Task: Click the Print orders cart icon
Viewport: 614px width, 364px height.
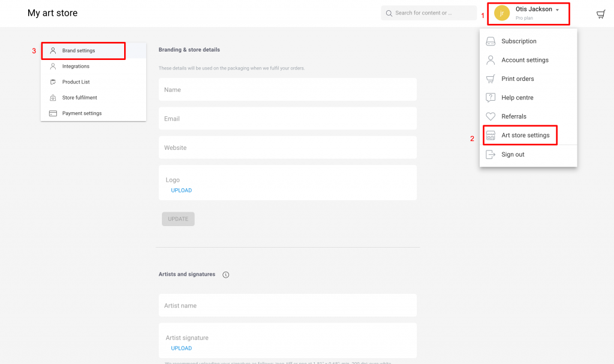Action: coord(490,79)
